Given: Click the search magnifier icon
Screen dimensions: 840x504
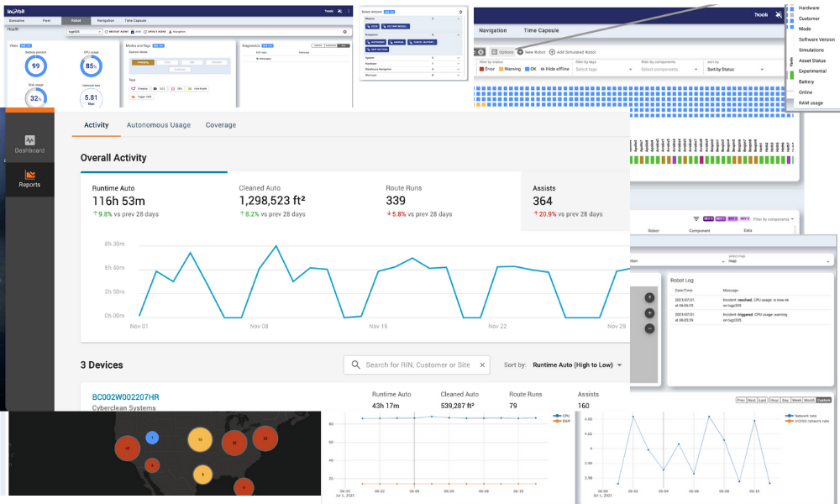Looking at the screenshot, I should point(356,365).
